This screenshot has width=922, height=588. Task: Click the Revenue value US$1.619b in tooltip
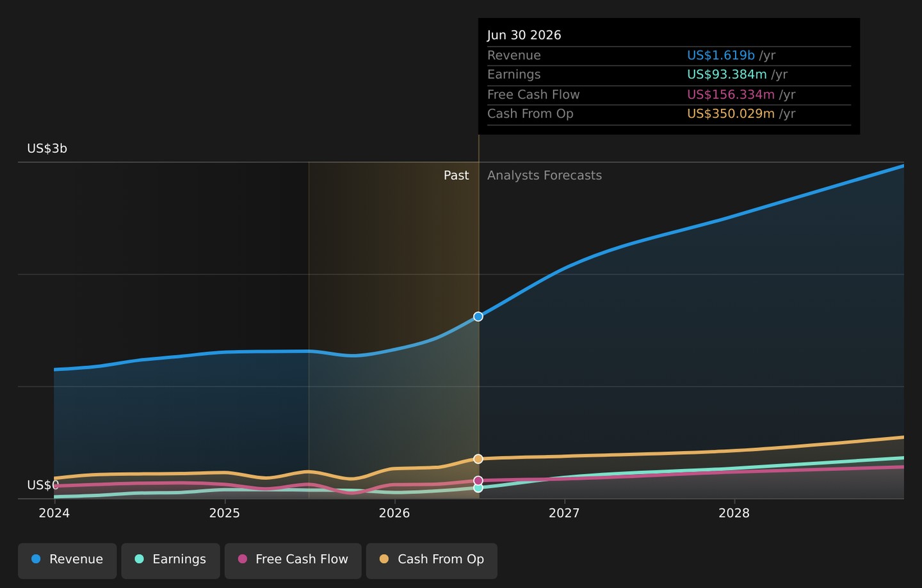721,56
